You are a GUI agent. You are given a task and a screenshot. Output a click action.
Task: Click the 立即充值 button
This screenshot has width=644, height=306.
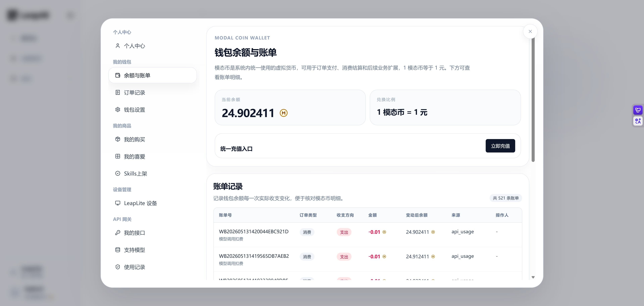(x=500, y=146)
